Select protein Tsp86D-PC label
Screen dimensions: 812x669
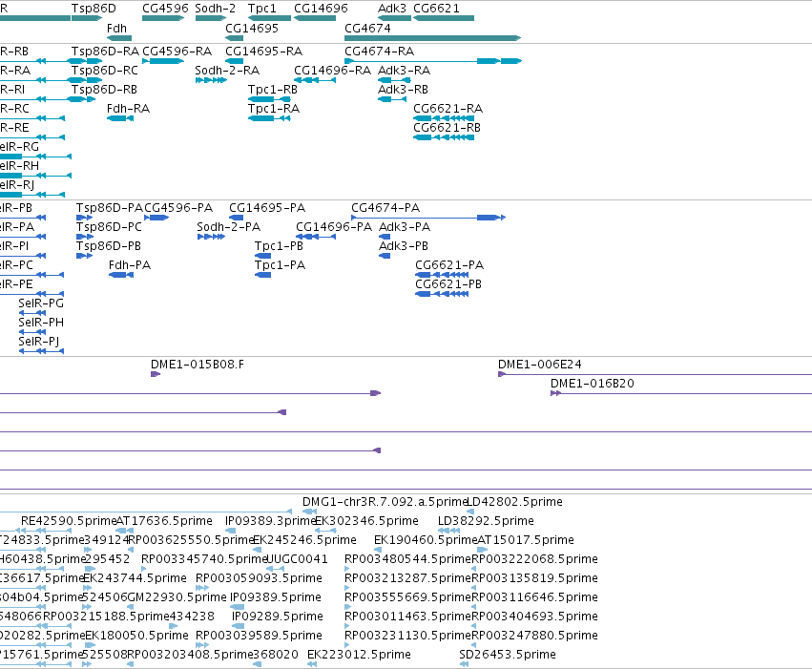tap(109, 227)
